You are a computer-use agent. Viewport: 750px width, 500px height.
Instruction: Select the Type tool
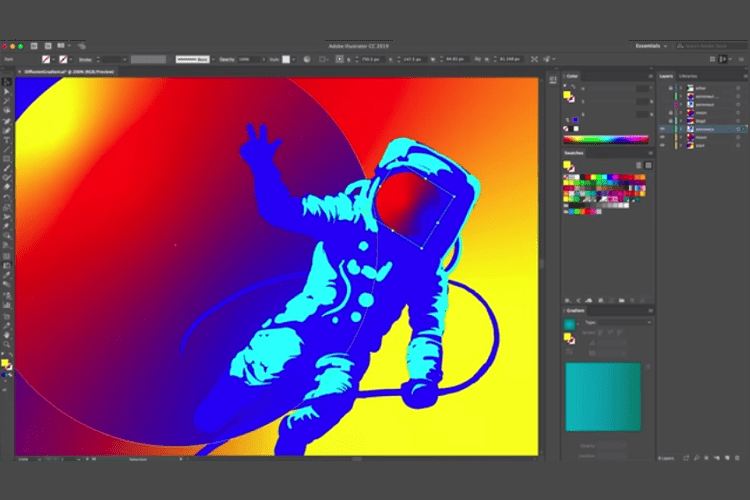[x=7, y=140]
